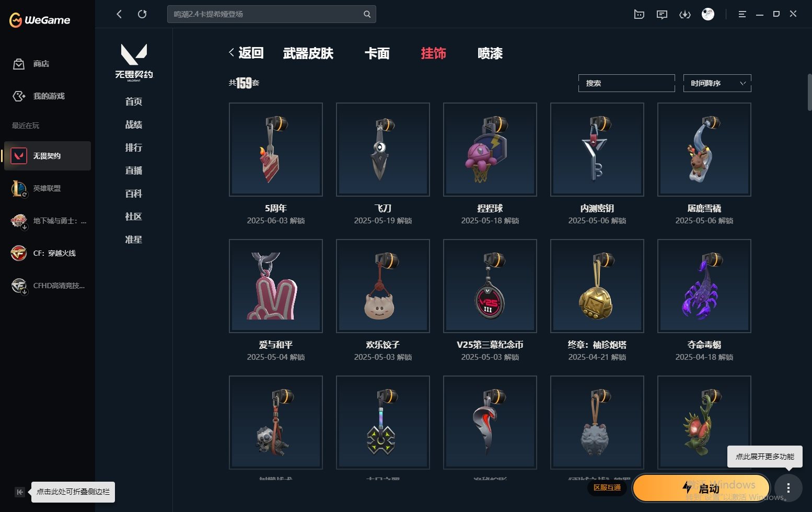Click the 搜索 input field
812x512 pixels.
626,83
